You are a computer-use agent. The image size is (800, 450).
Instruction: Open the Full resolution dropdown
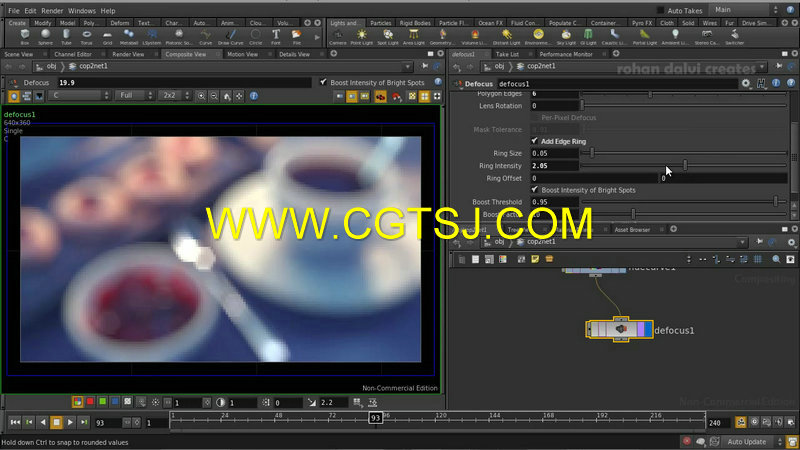134,95
